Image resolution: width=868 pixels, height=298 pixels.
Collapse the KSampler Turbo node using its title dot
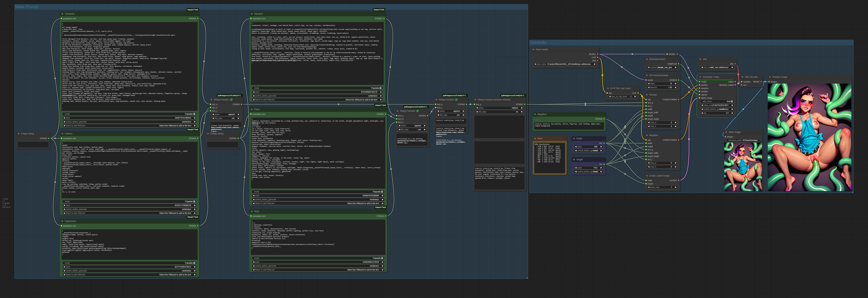(x=700, y=77)
